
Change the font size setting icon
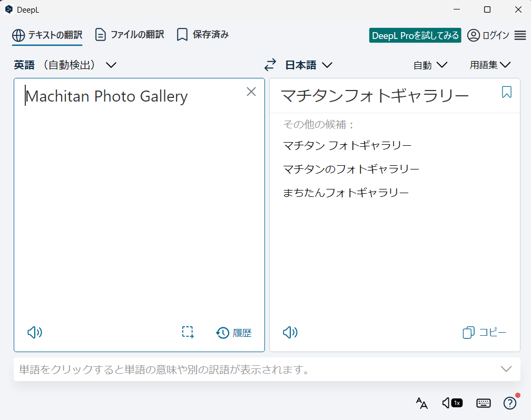[421, 403]
